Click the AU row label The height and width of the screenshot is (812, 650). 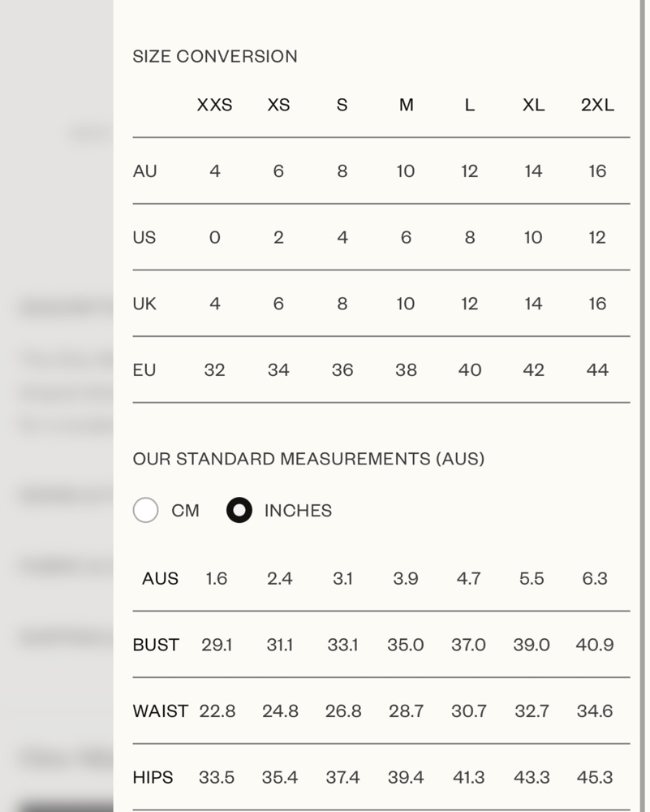[144, 171]
